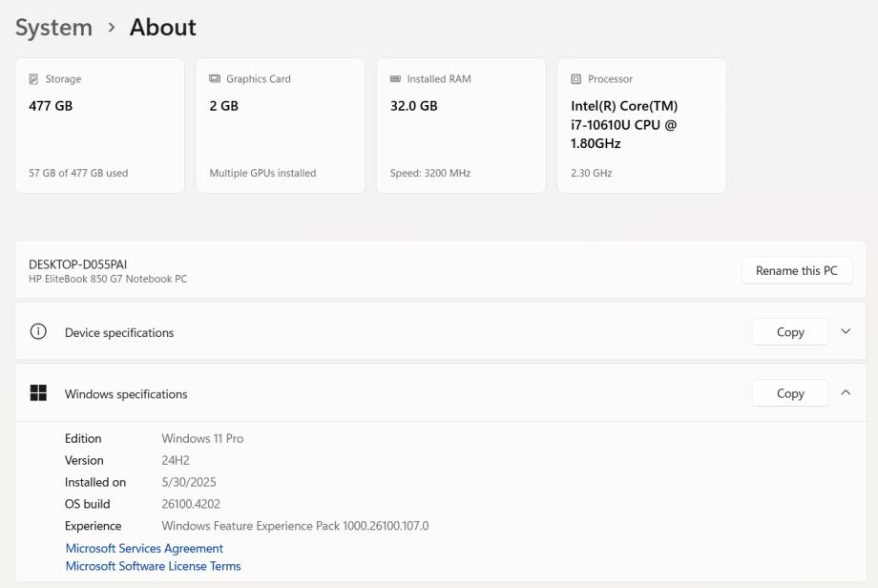Click the Storage drive icon

[34, 79]
